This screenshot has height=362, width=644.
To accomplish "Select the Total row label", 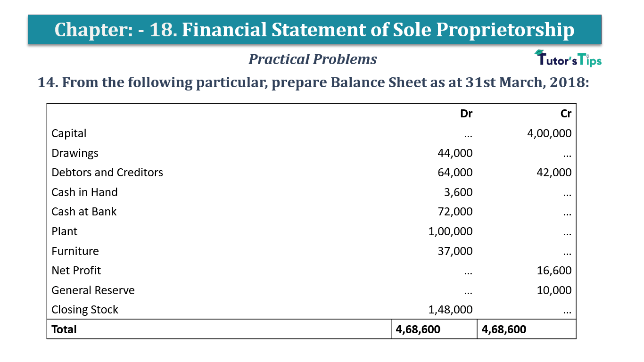I will pyautogui.click(x=64, y=329).
